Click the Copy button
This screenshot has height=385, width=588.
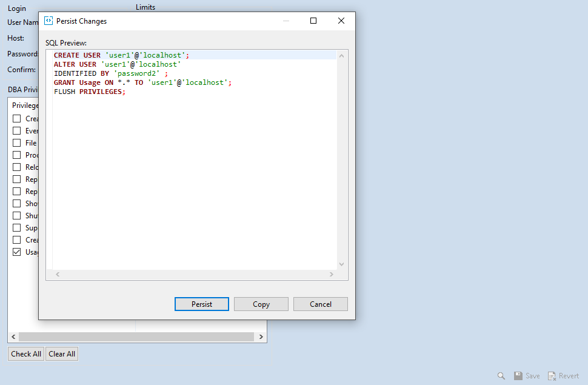[x=261, y=304]
